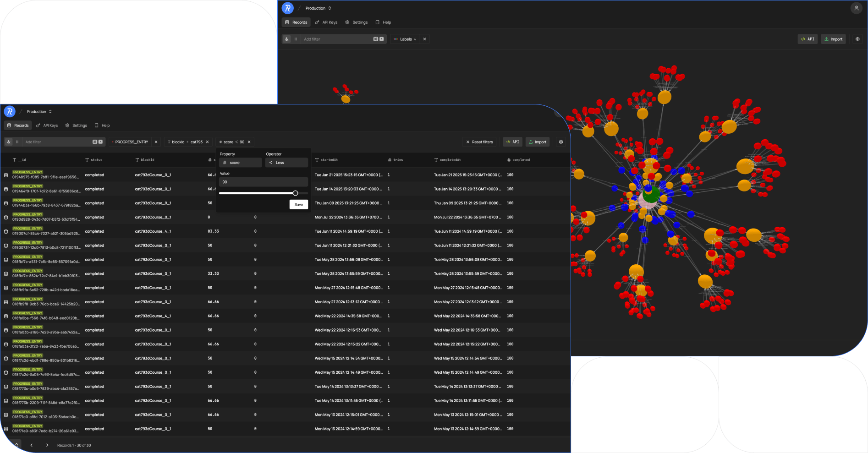Open record icon for row 018f773c-b0c9
The width and height of the screenshot is (868, 453).
coord(6,387)
